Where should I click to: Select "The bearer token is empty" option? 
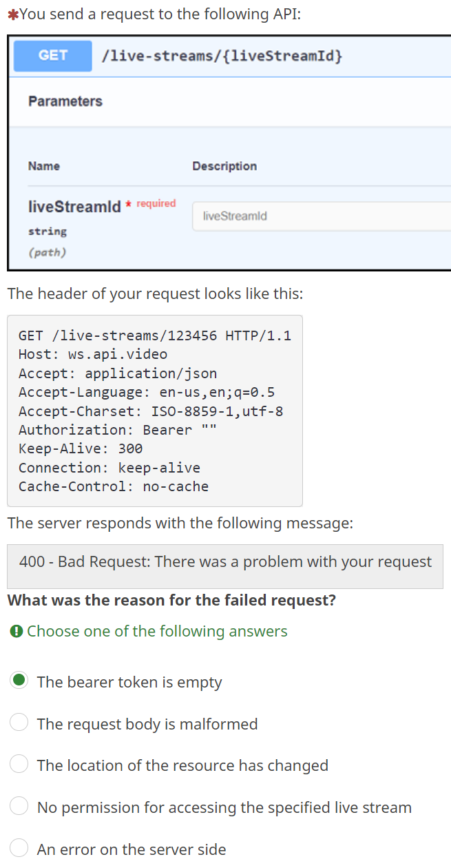click(19, 681)
